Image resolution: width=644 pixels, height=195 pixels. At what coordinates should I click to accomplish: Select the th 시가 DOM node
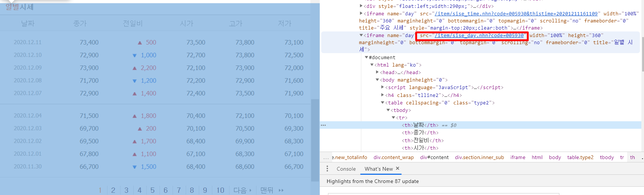(420, 148)
